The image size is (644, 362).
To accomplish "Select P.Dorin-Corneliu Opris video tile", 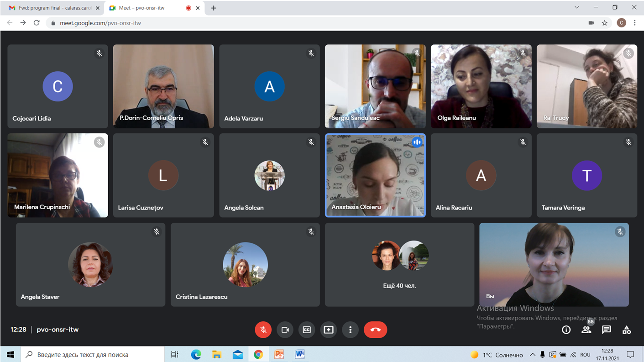I will pyautogui.click(x=163, y=86).
